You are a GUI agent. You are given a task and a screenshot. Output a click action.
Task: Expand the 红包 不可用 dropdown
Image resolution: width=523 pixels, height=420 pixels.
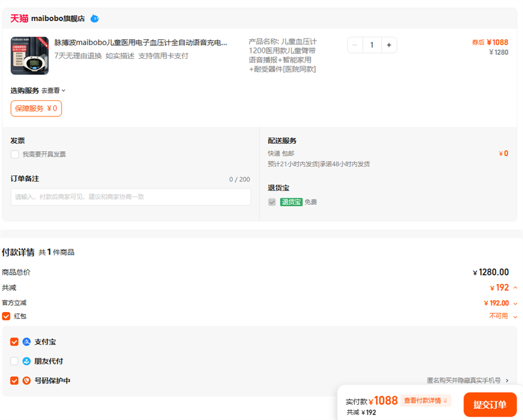coord(515,316)
